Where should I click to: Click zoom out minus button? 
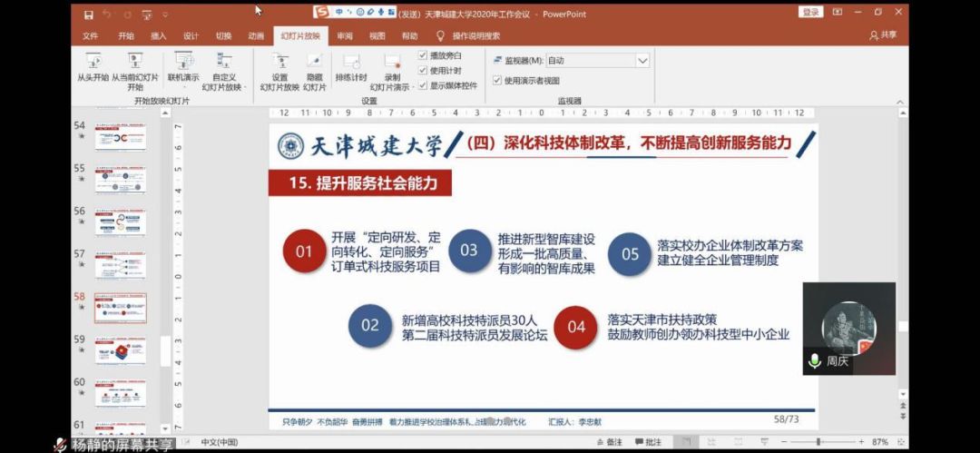pos(784,442)
